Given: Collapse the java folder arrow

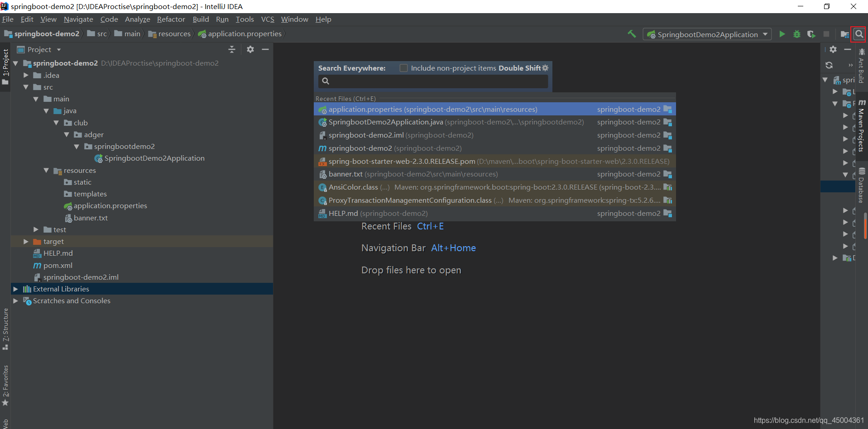Looking at the screenshot, I should (46, 111).
